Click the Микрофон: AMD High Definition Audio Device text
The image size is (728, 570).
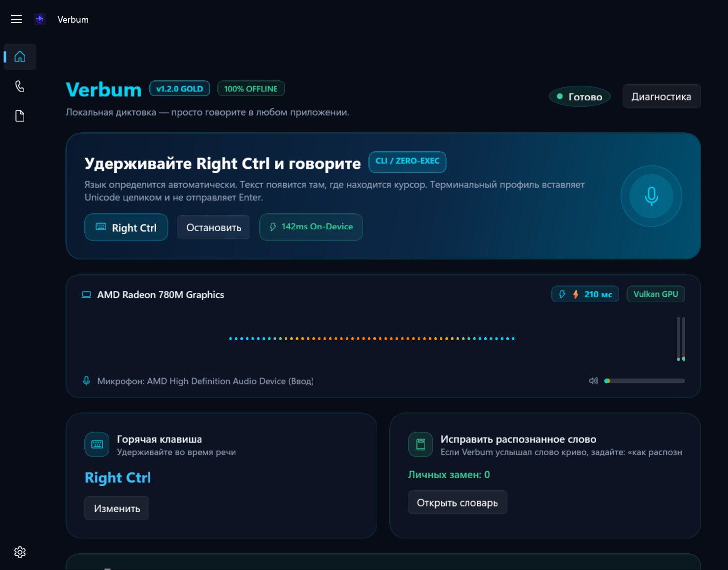(205, 381)
